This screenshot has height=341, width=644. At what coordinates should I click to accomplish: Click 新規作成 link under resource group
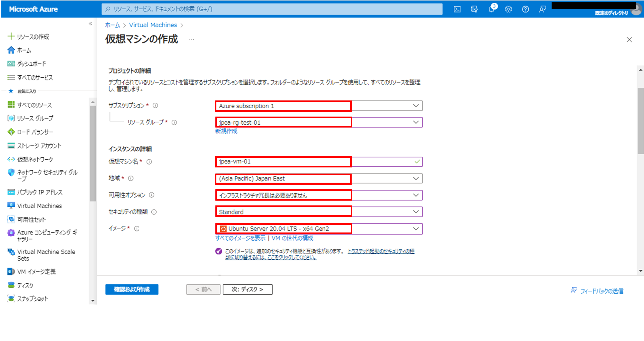[226, 131]
